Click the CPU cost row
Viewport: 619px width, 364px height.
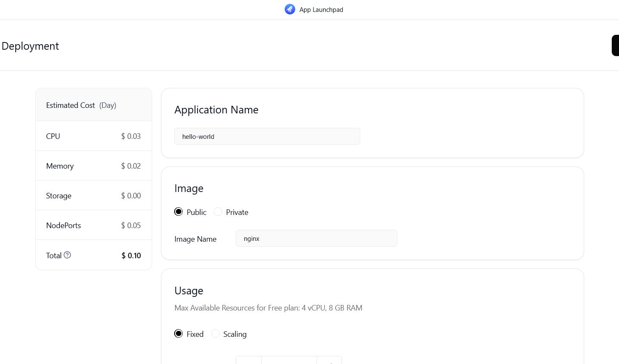93,136
